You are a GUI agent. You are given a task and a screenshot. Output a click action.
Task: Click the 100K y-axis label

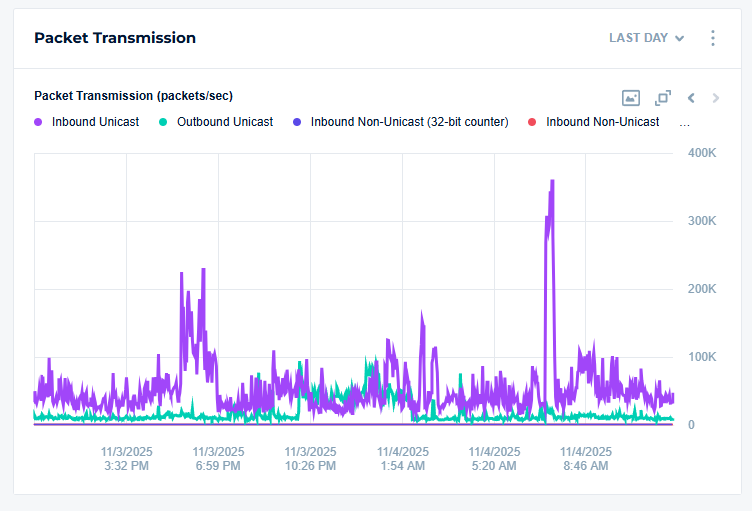click(x=702, y=357)
